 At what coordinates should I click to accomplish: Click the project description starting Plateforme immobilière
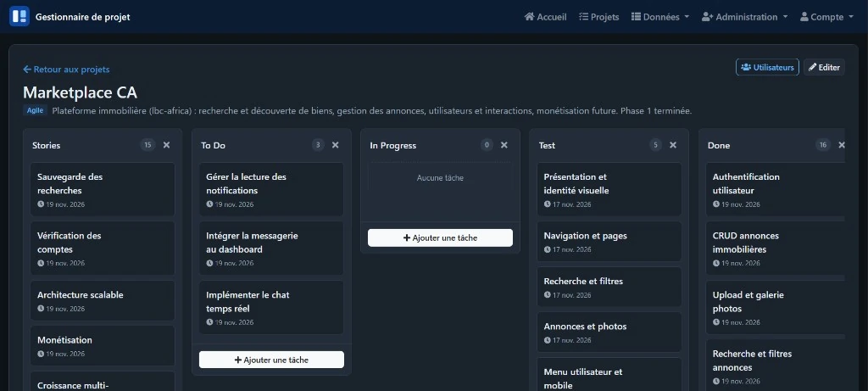(372, 111)
